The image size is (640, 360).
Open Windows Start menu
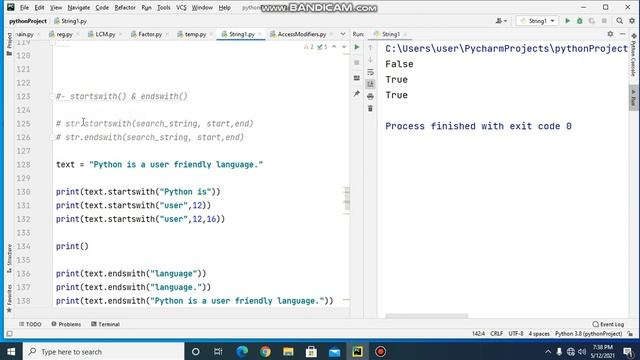[11, 351]
